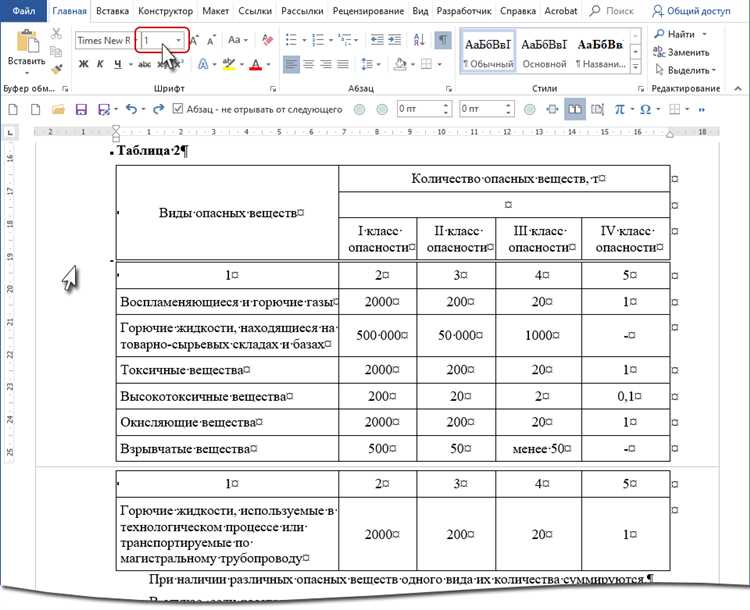Decrease font size with the small A icon
Image resolution: width=750 pixels, height=610 pixels.
[211, 40]
